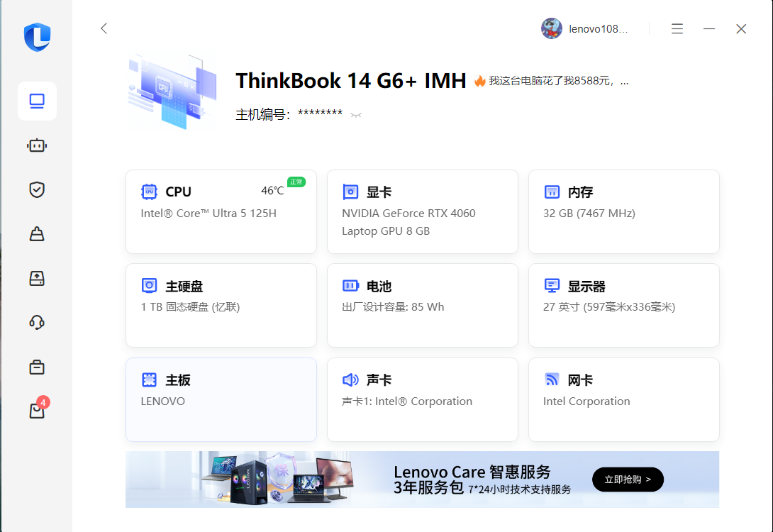Click the motherboard icon

point(149,379)
